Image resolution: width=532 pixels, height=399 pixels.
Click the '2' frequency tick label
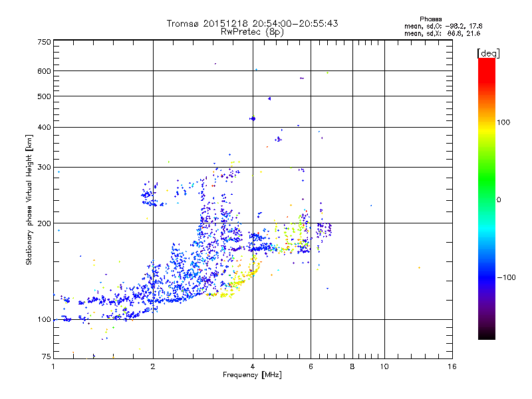[153, 366]
